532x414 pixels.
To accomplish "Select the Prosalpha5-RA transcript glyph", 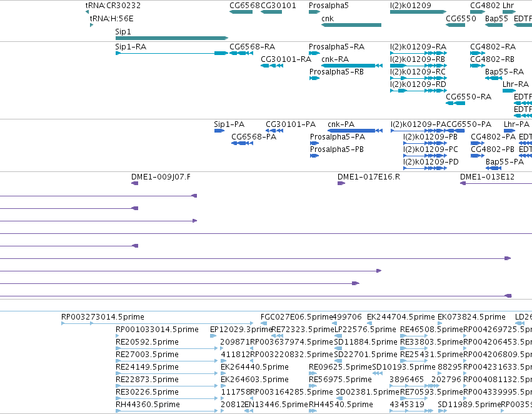I will pos(314,53).
